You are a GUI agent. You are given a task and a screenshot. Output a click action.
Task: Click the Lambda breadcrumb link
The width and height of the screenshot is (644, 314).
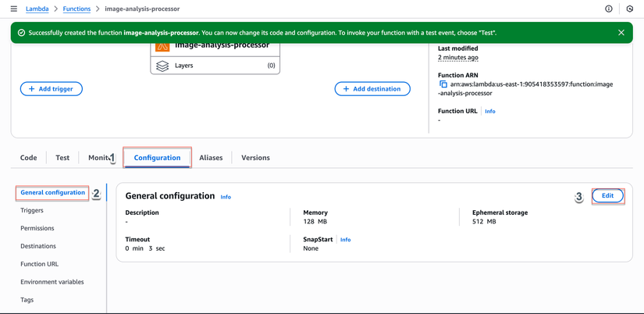click(37, 9)
